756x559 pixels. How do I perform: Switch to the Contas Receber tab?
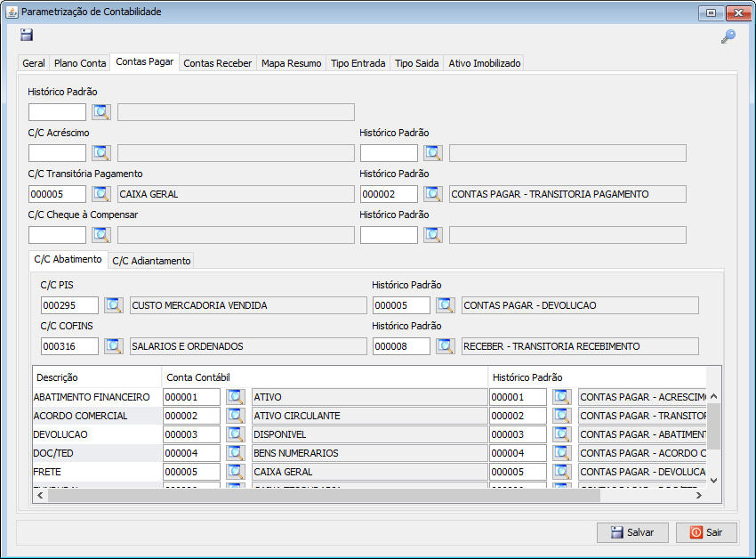coord(217,63)
